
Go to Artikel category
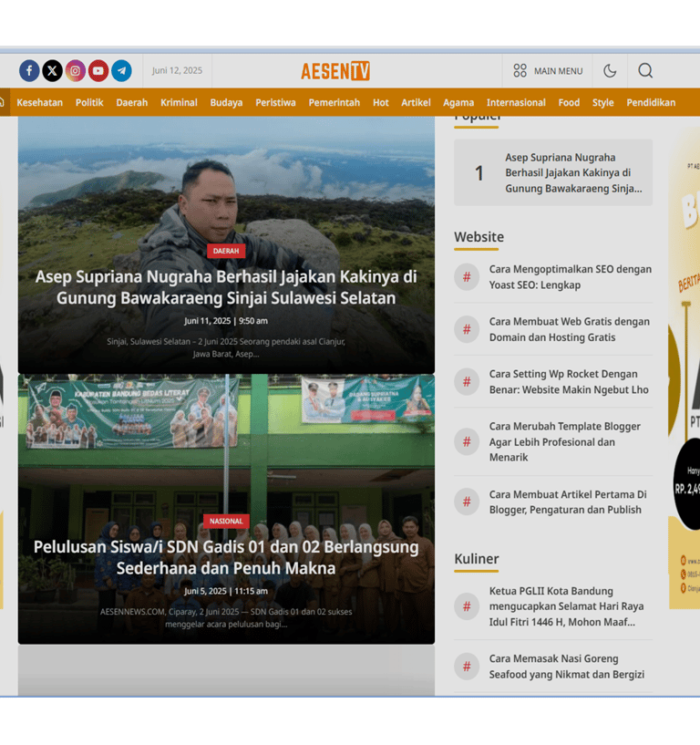416,103
